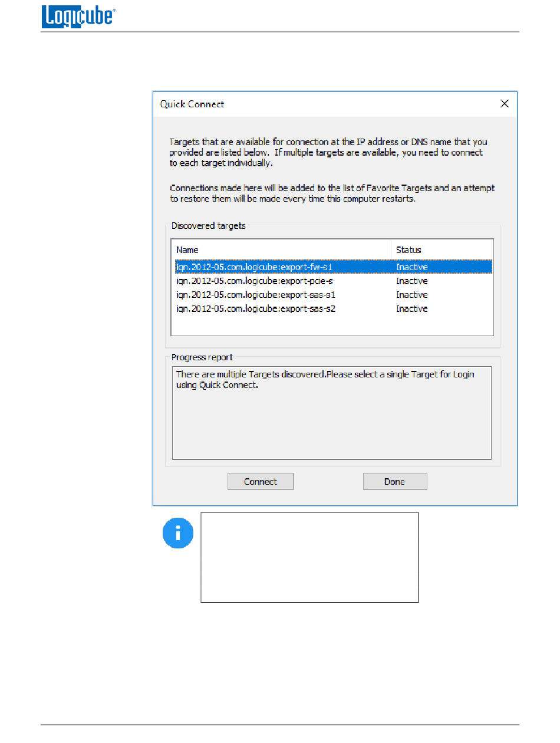Click the Done button
The image size is (560, 743).
[x=395, y=482]
